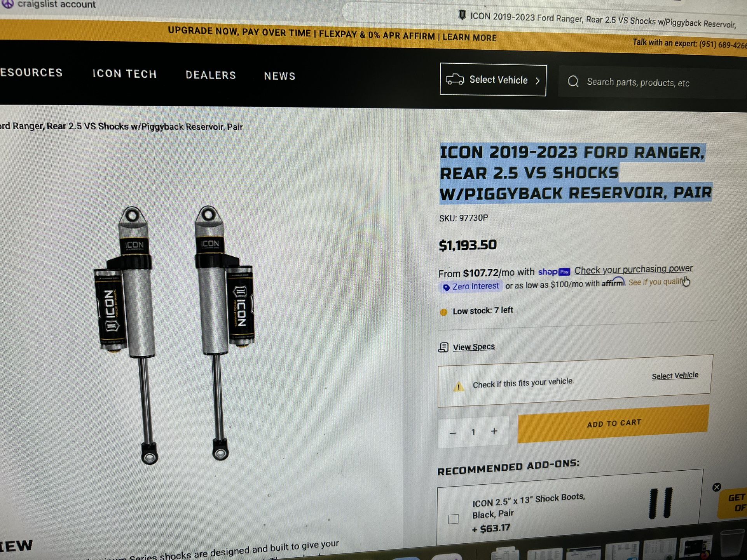Click the Shop Pay logo
This screenshot has height=560, width=747.
tap(554, 272)
